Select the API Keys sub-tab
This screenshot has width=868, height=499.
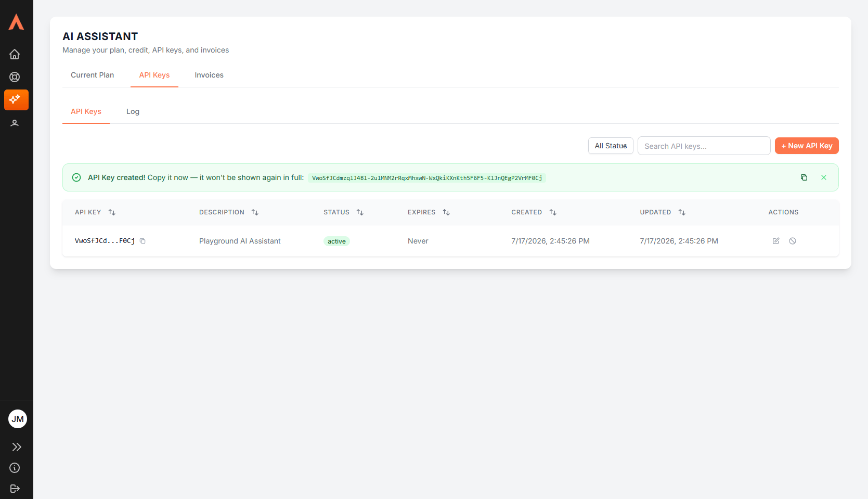click(86, 111)
